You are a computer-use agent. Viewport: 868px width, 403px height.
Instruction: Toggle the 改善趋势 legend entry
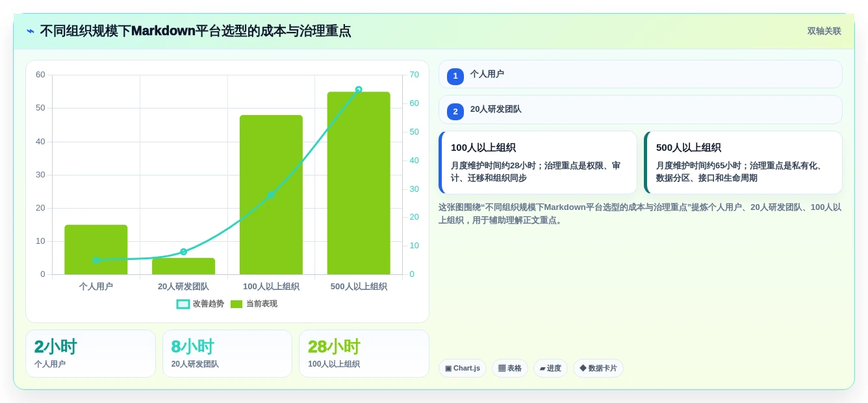pyautogui.click(x=200, y=304)
